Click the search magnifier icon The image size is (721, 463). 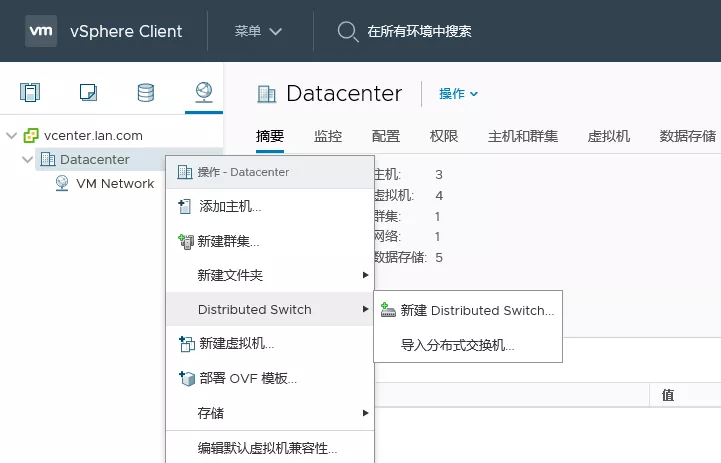tap(347, 31)
